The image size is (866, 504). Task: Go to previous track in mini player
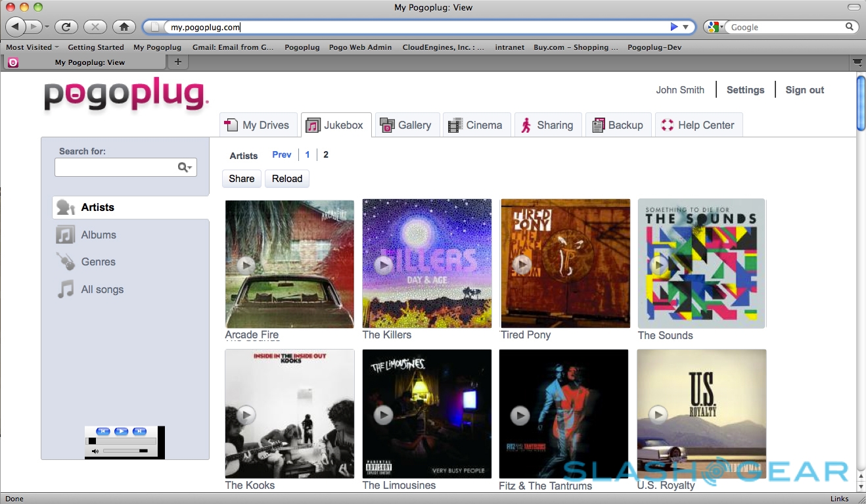(103, 431)
